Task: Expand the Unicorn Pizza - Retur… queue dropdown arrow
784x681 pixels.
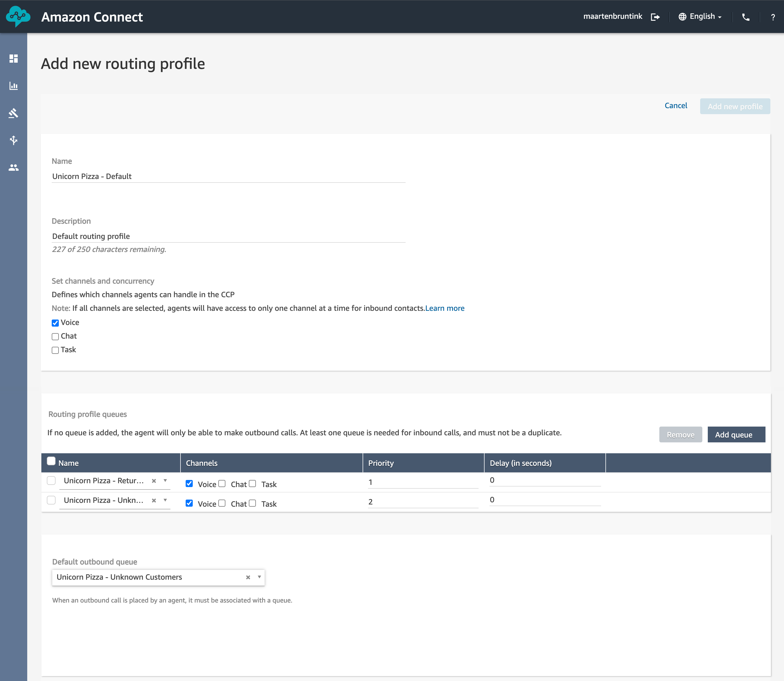Action: pos(165,481)
